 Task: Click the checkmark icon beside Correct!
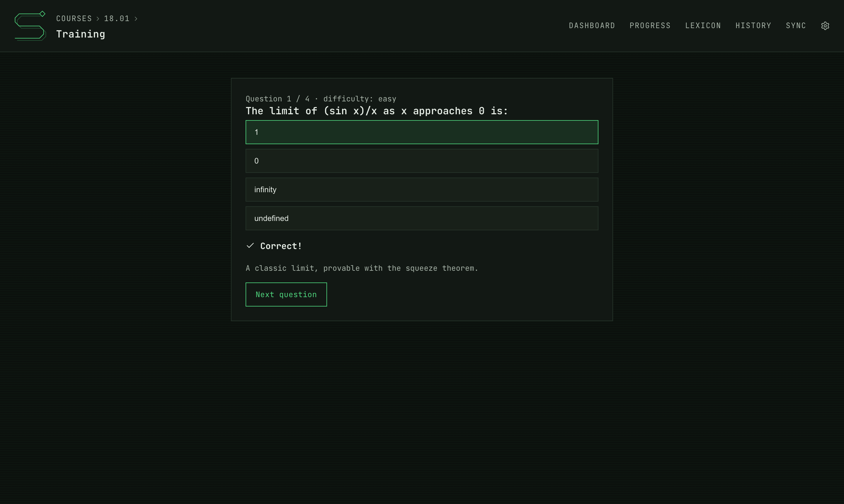click(x=250, y=246)
